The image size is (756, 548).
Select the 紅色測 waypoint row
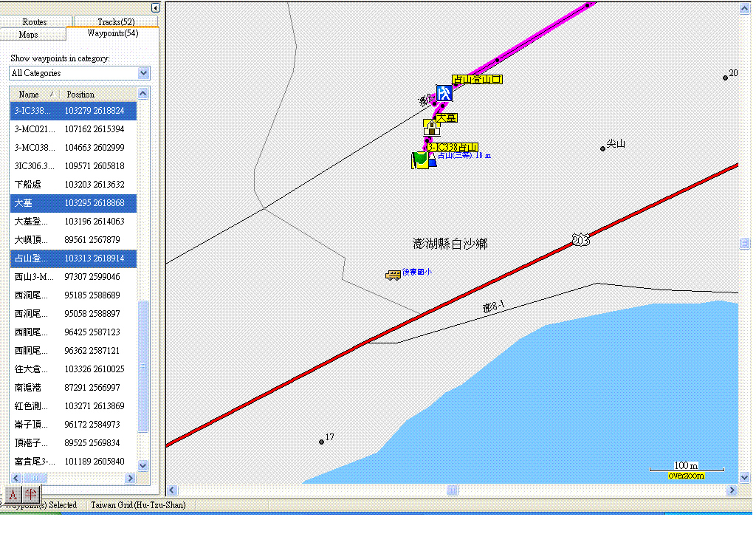click(73, 406)
